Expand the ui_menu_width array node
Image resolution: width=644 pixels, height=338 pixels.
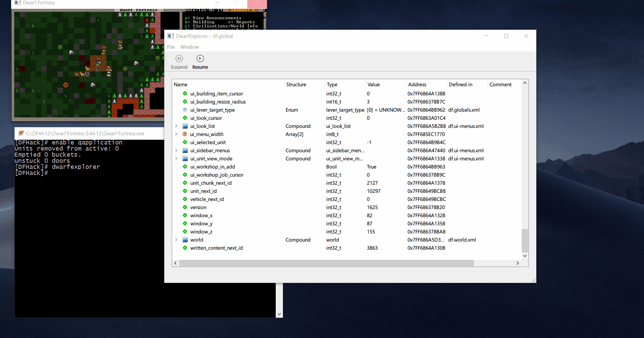[x=176, y=134]
